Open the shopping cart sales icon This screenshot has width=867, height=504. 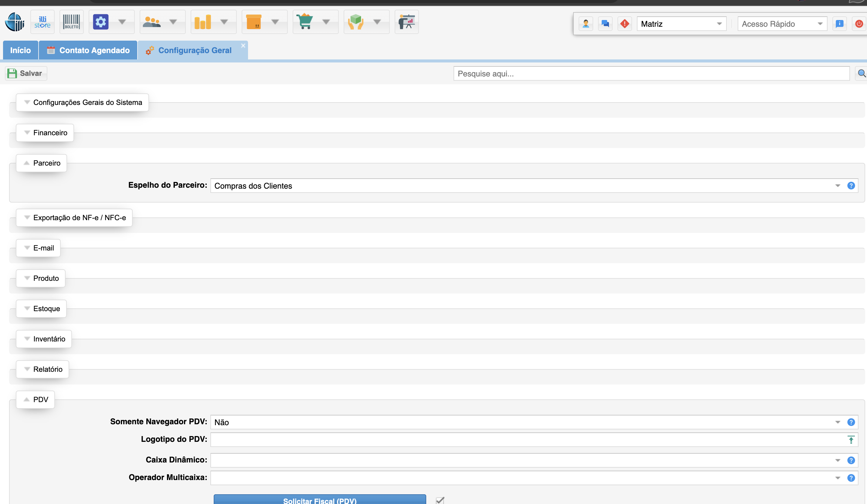pos(304,22)
